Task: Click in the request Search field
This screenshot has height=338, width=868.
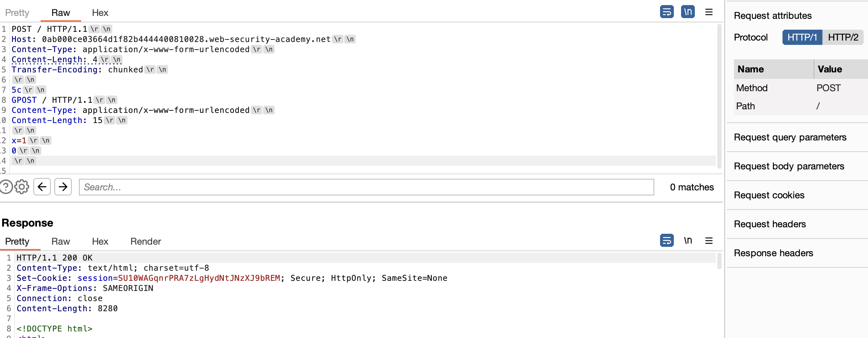Action: (x=366, y=187)
